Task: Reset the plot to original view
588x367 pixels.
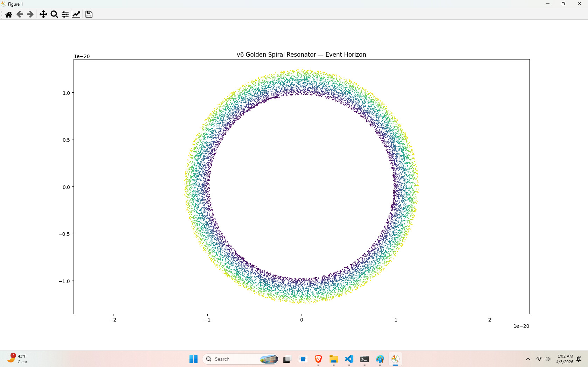Action: [x=9, y=14]
